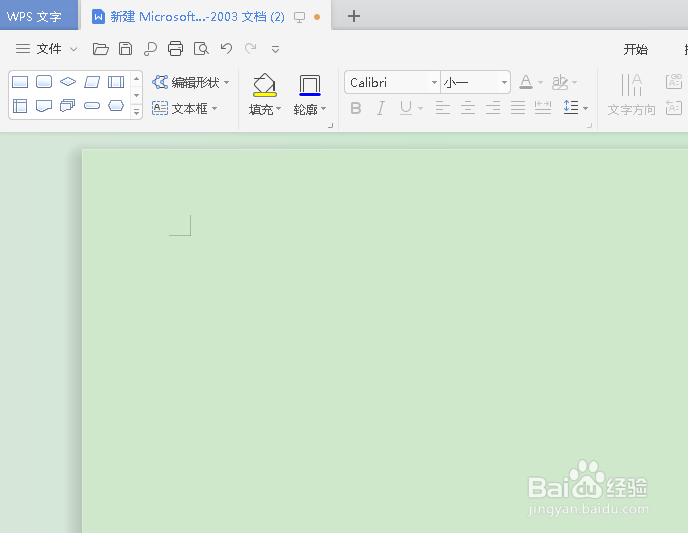Image resolution: width=688 pixels, height=533 pixels.
Task: Align text right
Action: click(493, 108)
